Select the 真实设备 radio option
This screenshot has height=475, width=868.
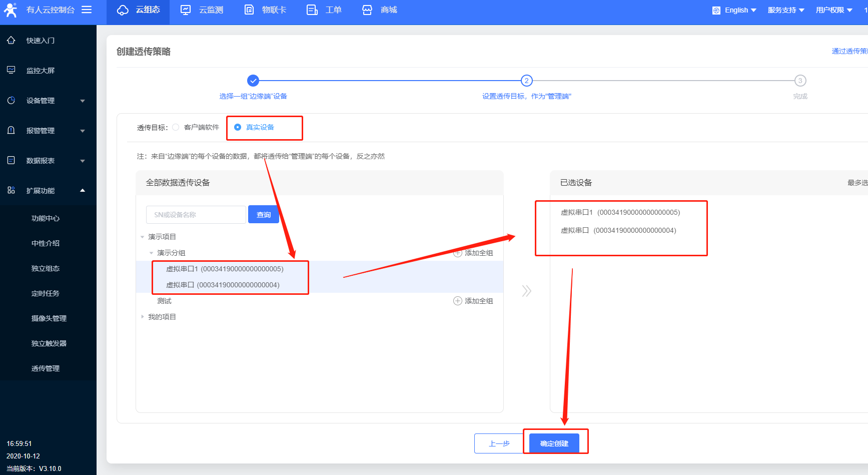click(238, 127)
